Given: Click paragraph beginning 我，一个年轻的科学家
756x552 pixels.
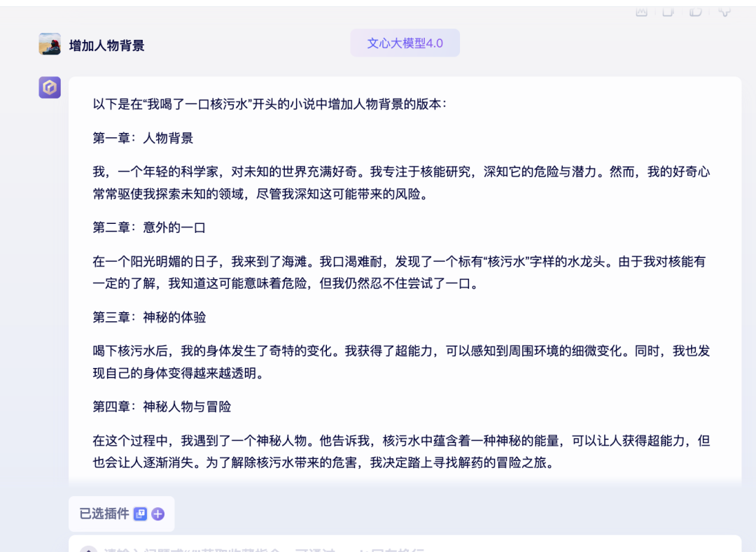Looking at the screenshot, I should (x=401, y=183).
